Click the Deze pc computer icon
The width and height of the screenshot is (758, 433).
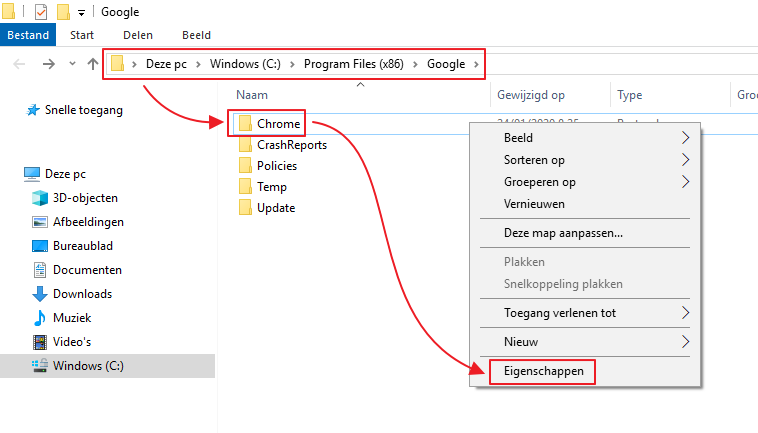[32, 174]
